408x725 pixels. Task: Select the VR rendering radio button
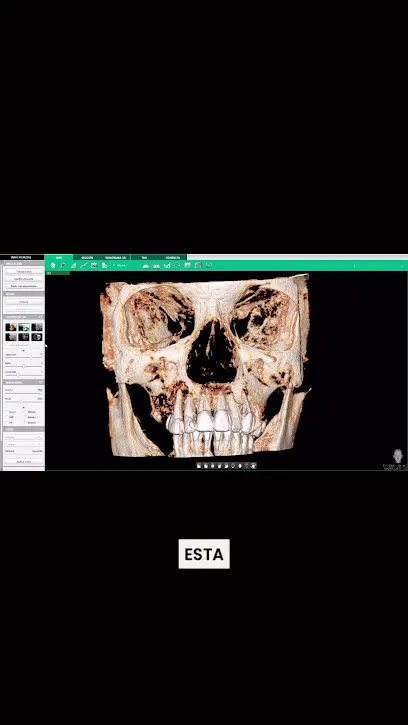click(6, 422)
